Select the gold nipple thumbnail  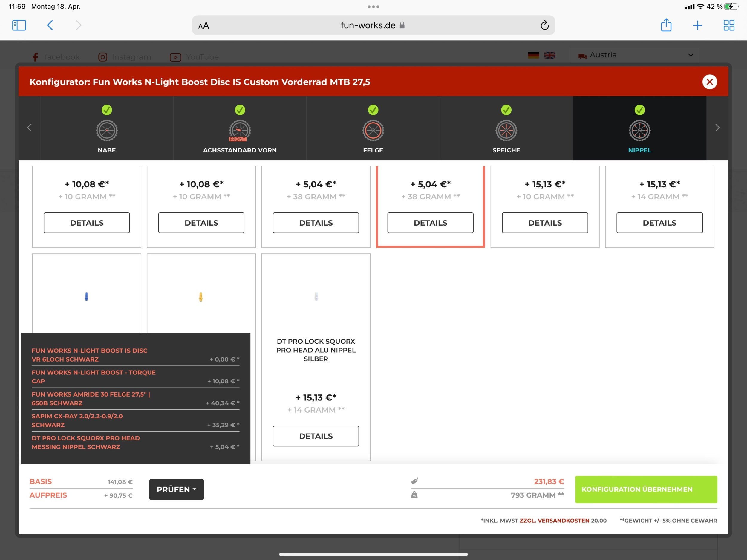point(200,296)
